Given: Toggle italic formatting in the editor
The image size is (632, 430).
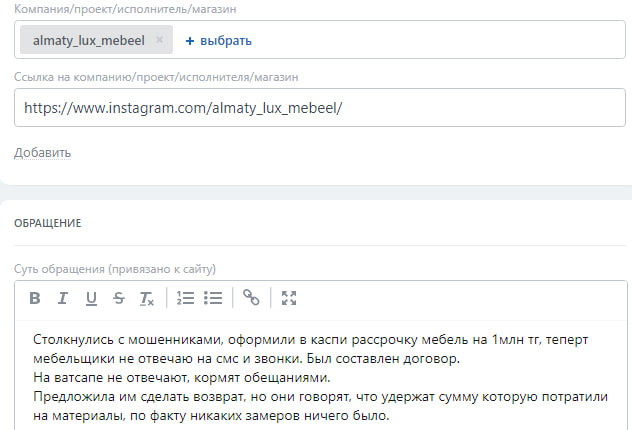Looking at the screenshot, I should tap(62, 298).
